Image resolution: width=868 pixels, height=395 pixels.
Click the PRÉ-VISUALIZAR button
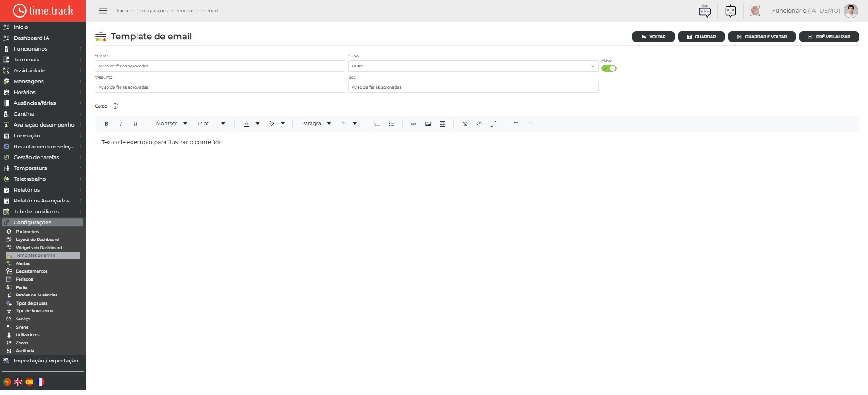point(829,37)
